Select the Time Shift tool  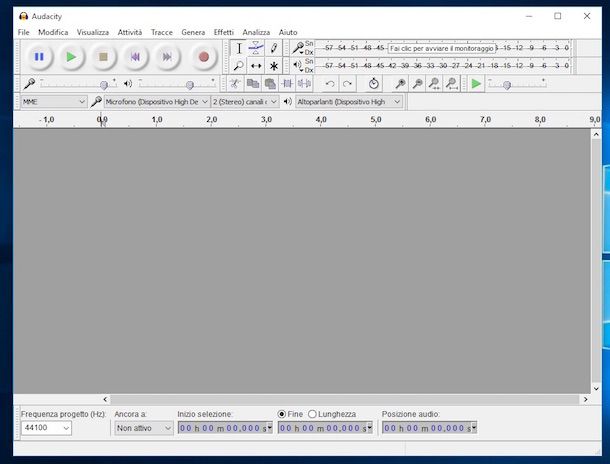[256, 66]
